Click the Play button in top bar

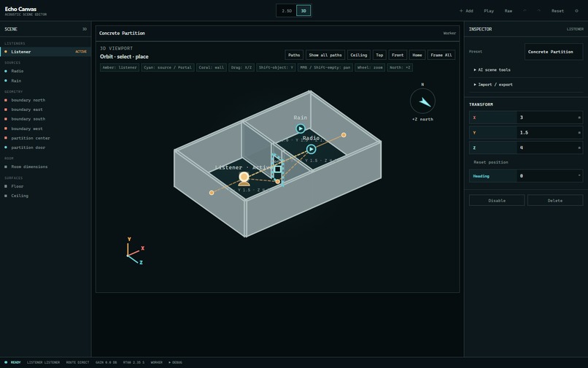[x=489, y=11]
